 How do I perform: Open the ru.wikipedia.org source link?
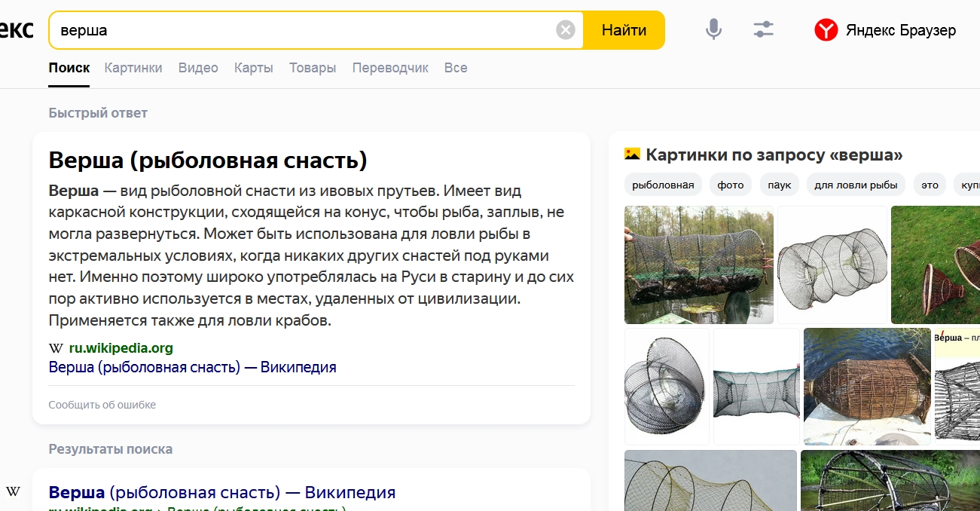(x=121, y=348)
